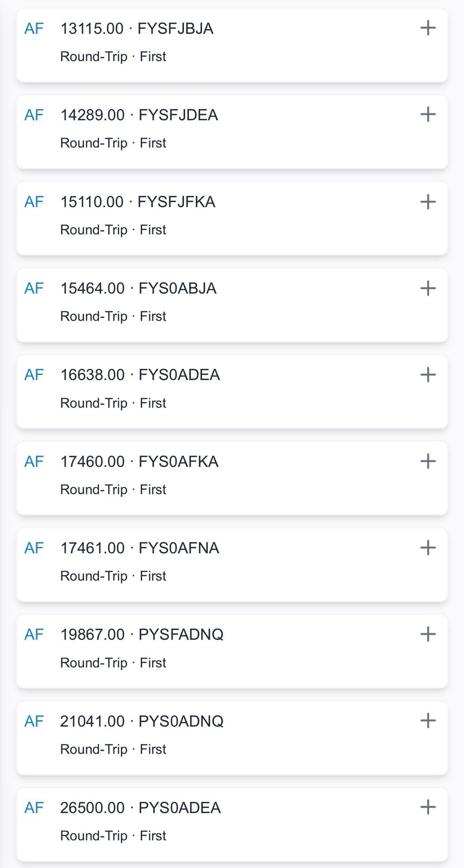Click the 16638.00 FYS0ADEA fare text
Viewport: 464px width, 868px height.
[x=140, y=375]
